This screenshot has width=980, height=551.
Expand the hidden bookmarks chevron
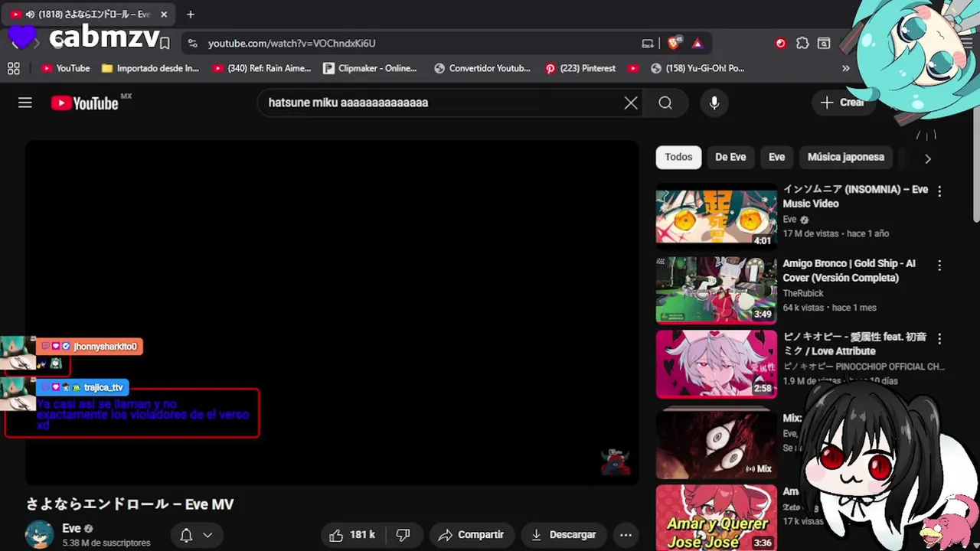tap(846, 68)
